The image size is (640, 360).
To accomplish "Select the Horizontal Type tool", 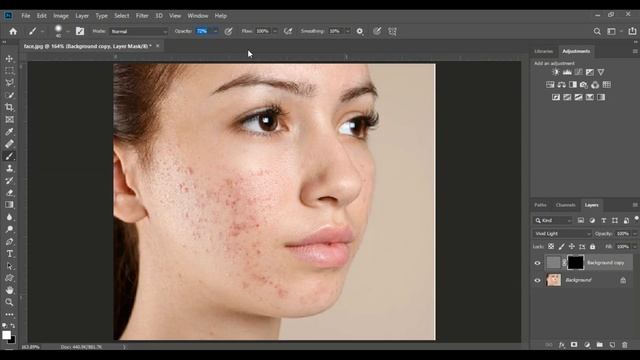I will (x=9, y=254).
